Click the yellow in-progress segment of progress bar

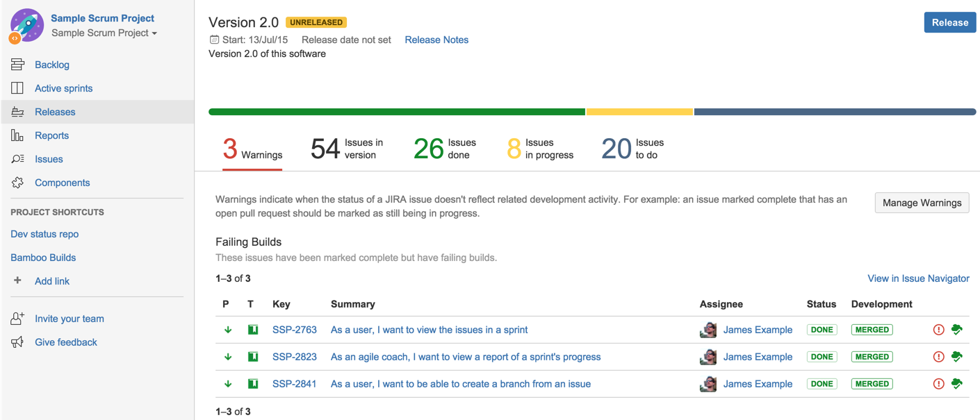tap(639, 112)
